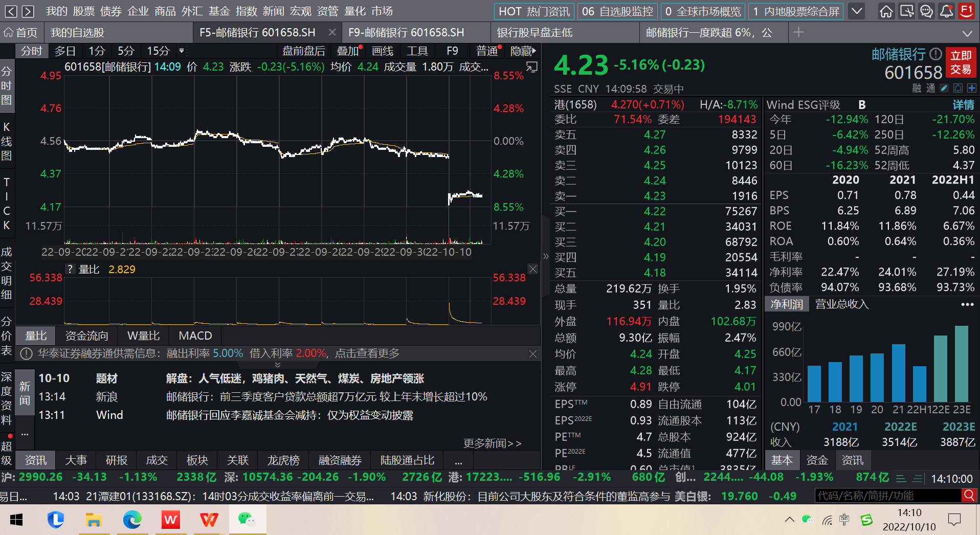
Task: Click the red 立即交易 trade button
Action: [961, 62]
